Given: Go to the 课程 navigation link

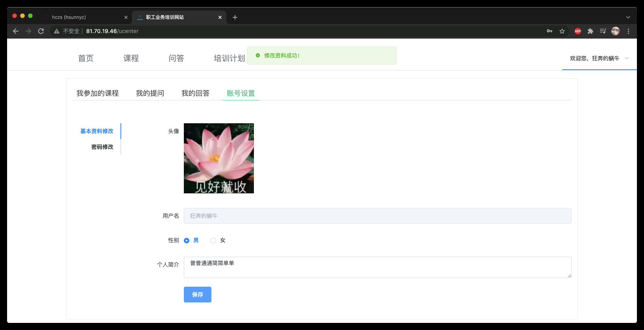Looking at the screenshot, I should [131, 58].
